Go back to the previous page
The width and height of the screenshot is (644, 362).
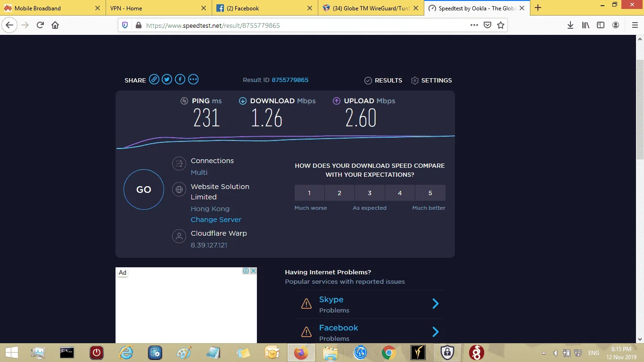point(10,25)
